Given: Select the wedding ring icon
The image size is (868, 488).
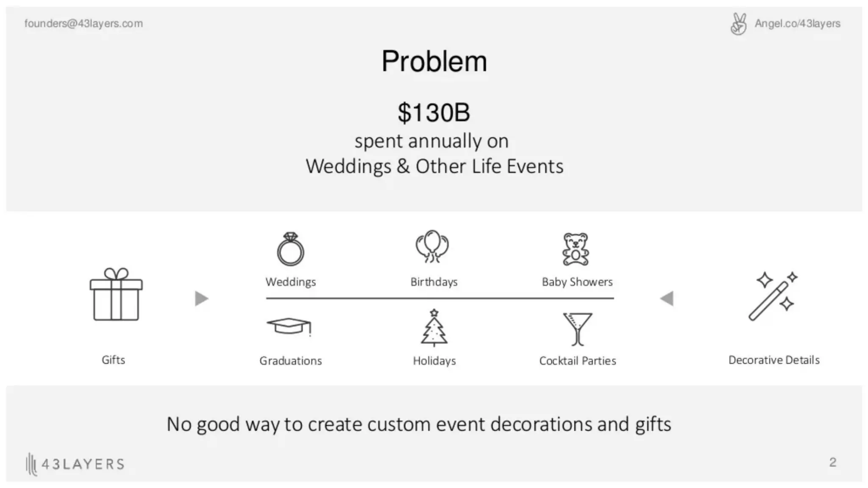Looking at the screenshot, I should (x=290, y=249).
